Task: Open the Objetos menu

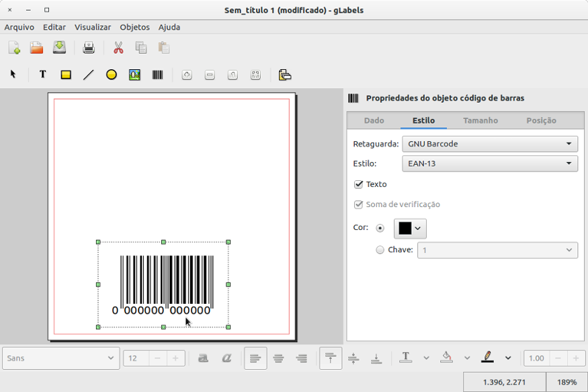Action: pyautogui.click(x=134, y=28)
